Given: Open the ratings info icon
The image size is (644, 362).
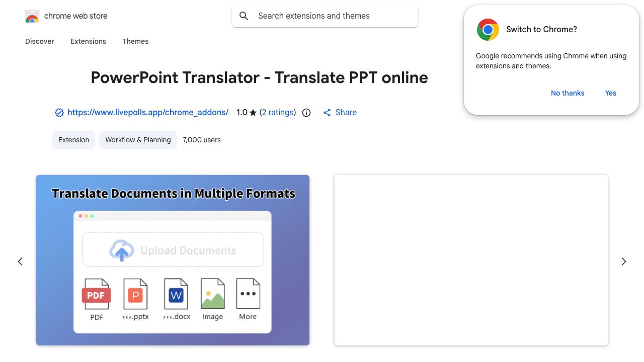Looking at the screenshot, I should (306, 113).
